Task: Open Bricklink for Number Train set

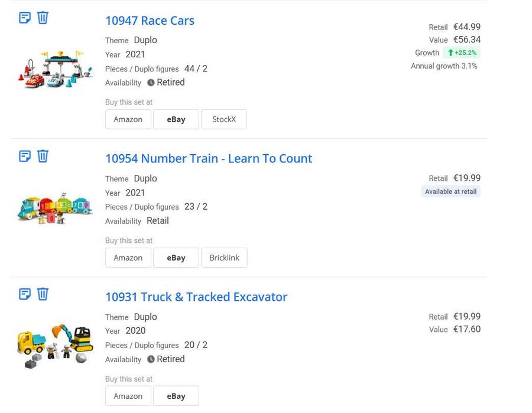Action: click(224, 258)
